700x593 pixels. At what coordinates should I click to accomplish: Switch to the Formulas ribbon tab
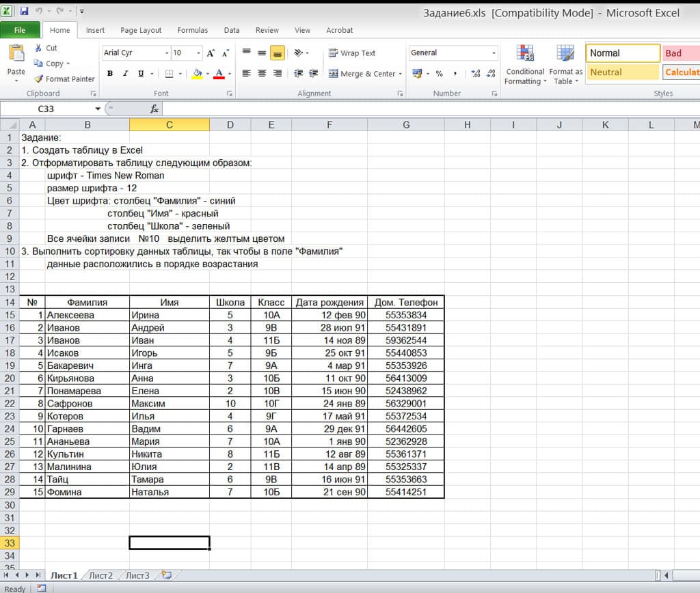click(x=193, y=30)
